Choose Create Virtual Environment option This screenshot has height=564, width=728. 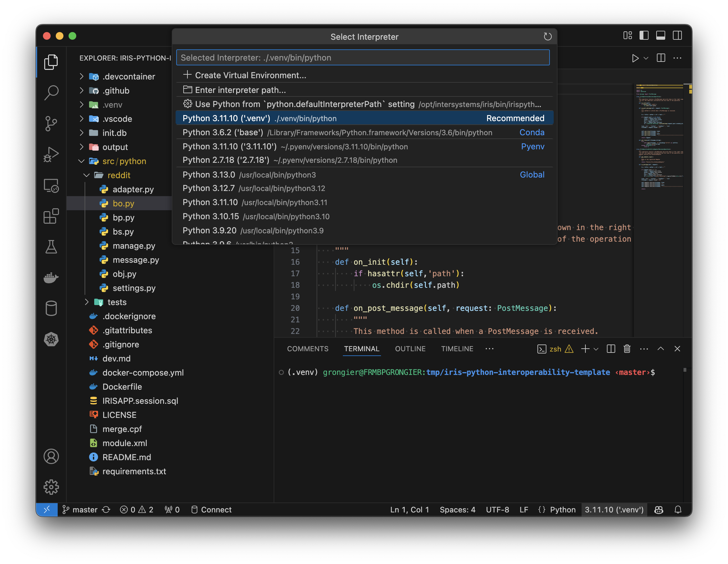(364, 75)
